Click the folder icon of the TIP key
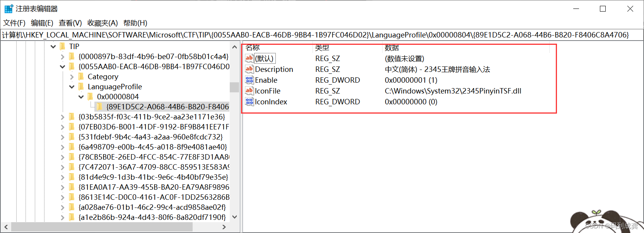644x233 pixels. [x=63, y=46]
